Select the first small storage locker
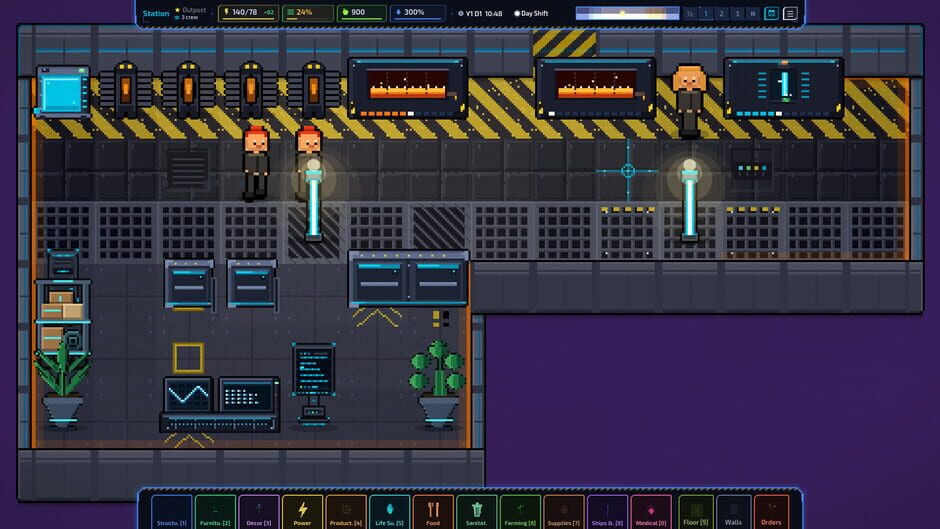 coord(189,284)
